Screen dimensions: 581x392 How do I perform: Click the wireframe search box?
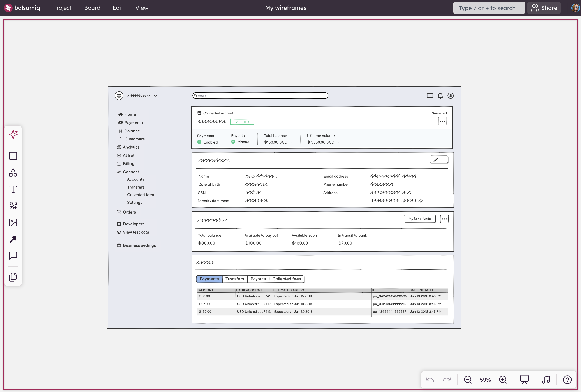(x=260, y=96)
